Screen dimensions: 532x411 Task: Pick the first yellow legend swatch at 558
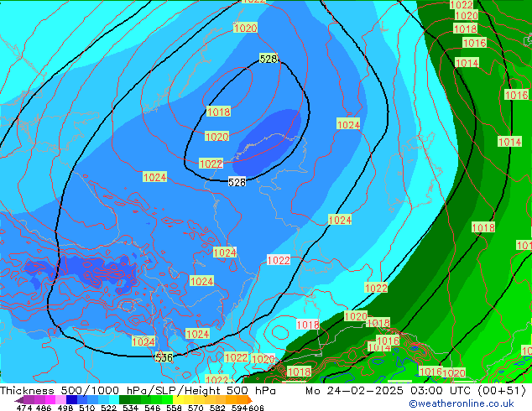coord(178,400)
